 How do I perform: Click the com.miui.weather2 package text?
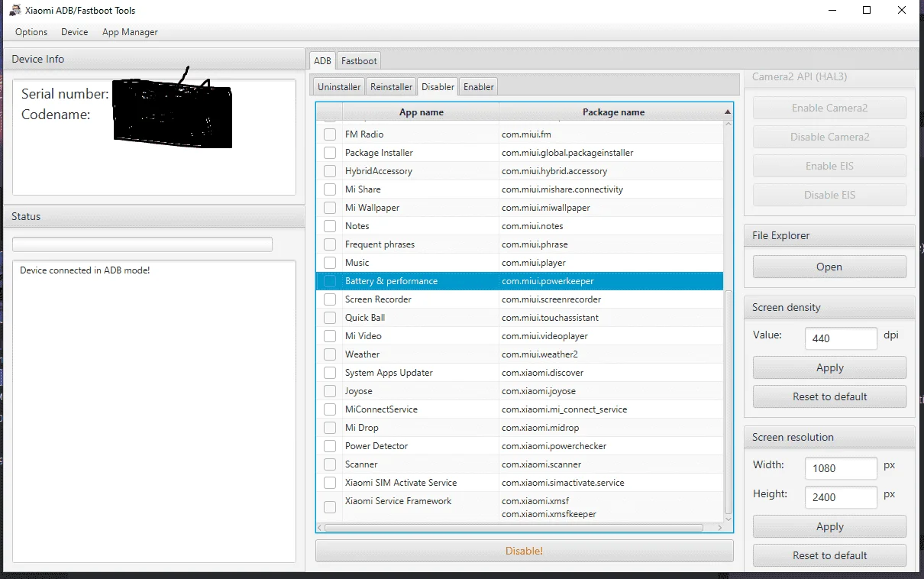[x=540, y=354]
